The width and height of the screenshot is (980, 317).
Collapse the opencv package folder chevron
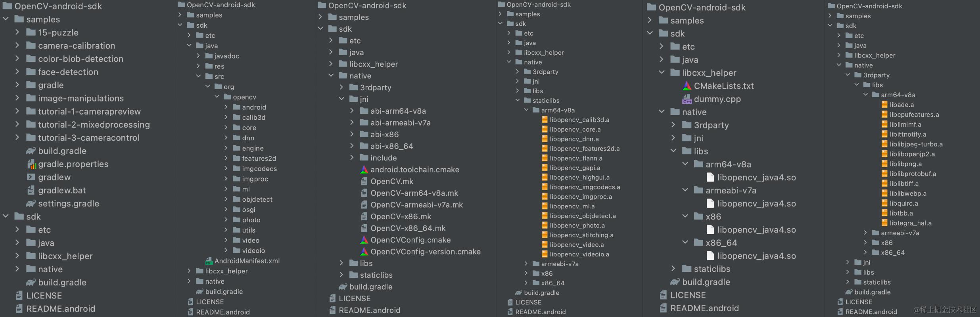click(217, 97)
